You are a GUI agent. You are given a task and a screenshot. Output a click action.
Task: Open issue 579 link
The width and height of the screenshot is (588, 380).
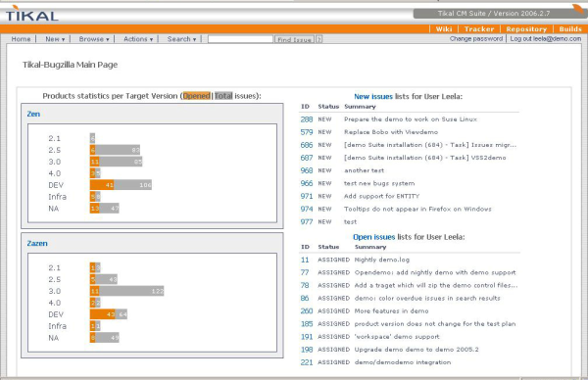pyautogui.click(x=307, y=132)
